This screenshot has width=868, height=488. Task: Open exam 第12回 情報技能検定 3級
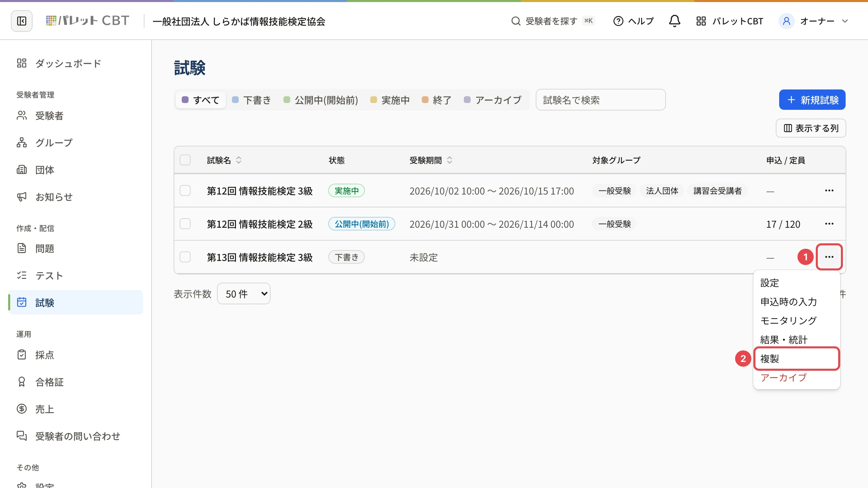pos(260,191)
